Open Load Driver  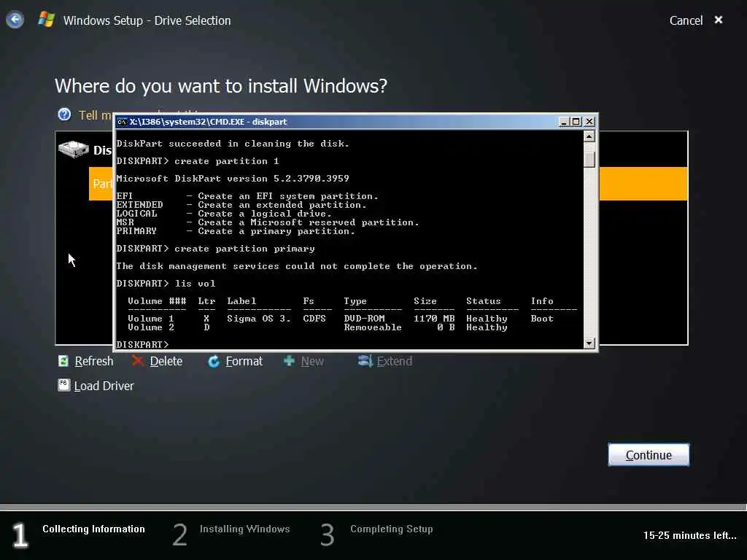pos(104,386)
